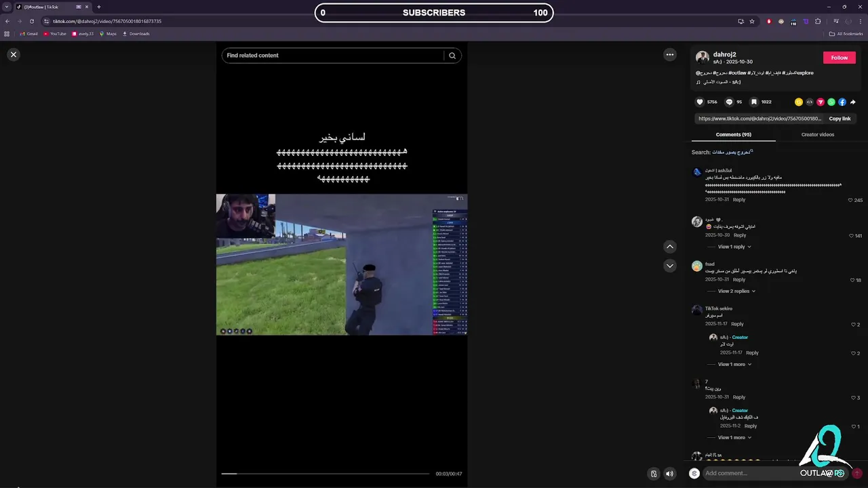This screenshot has width=868, height=488.
Task: Close the TikTok video viewer
Action: click(x=14, y=54)
